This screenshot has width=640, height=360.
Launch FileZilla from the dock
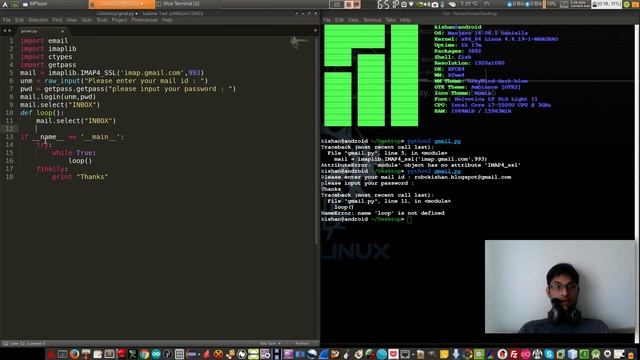[x=514, y=354]
